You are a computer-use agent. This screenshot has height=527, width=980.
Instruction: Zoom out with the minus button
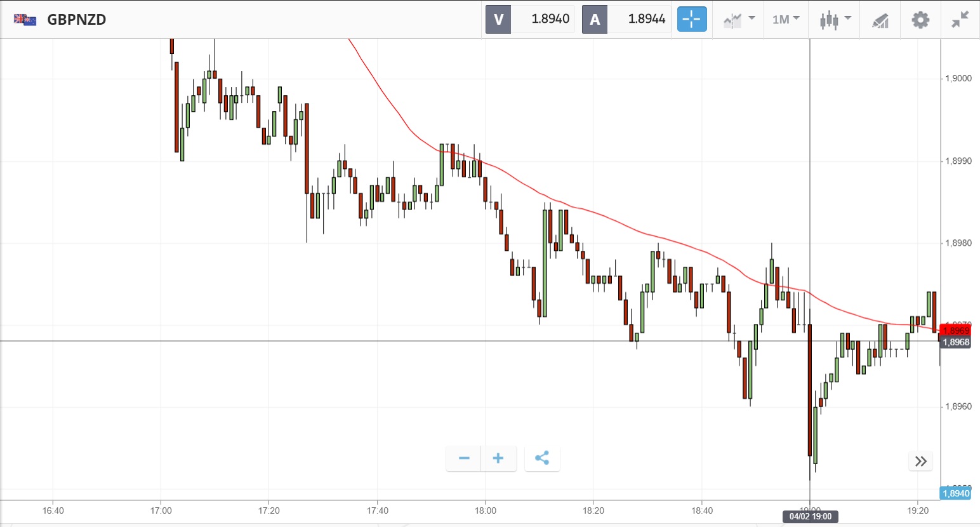point(464,458)
